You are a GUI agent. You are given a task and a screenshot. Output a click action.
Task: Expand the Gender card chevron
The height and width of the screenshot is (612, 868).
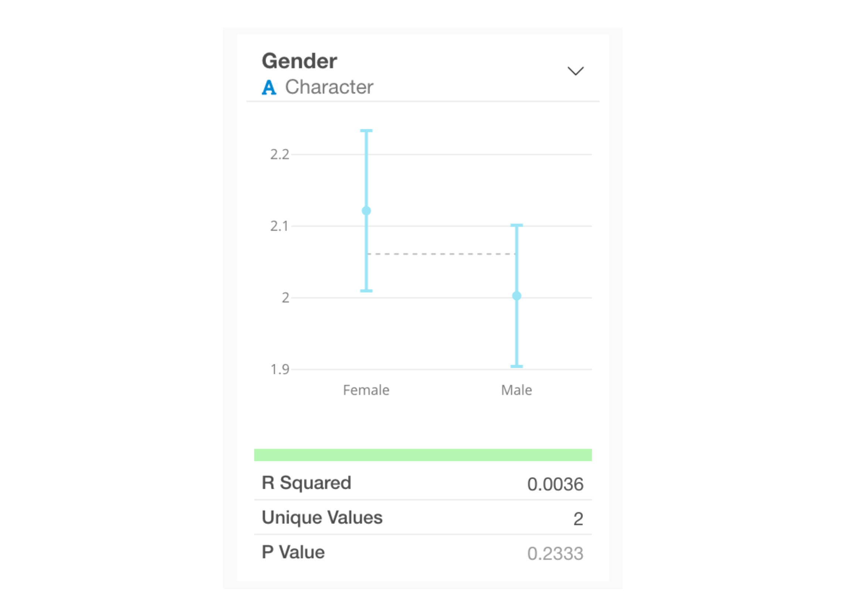point(575,71)
